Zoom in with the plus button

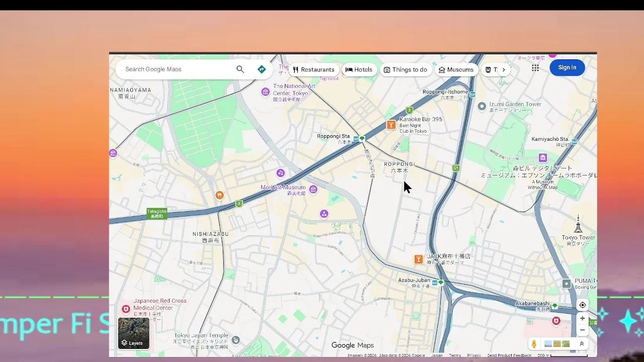(x=582, y=318)
